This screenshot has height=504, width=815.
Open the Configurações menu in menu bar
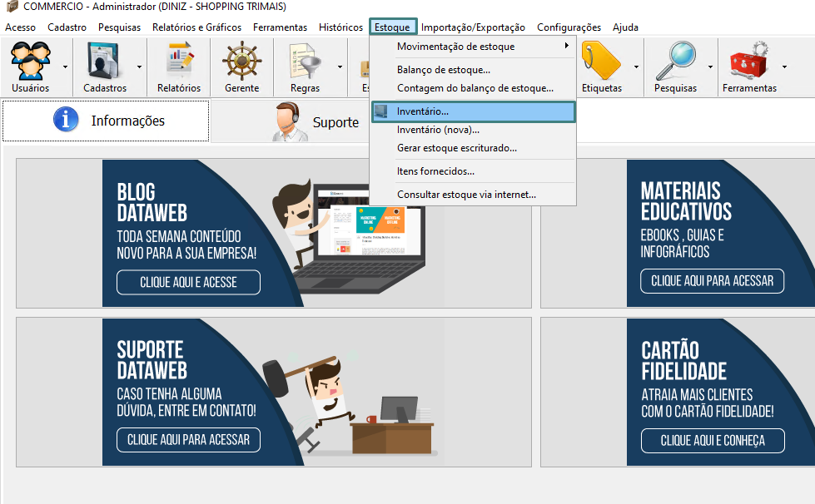[569, 27]
